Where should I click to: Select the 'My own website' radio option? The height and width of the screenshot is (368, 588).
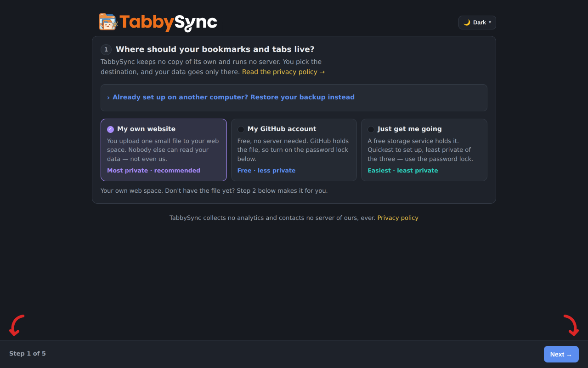click(110, 129)
